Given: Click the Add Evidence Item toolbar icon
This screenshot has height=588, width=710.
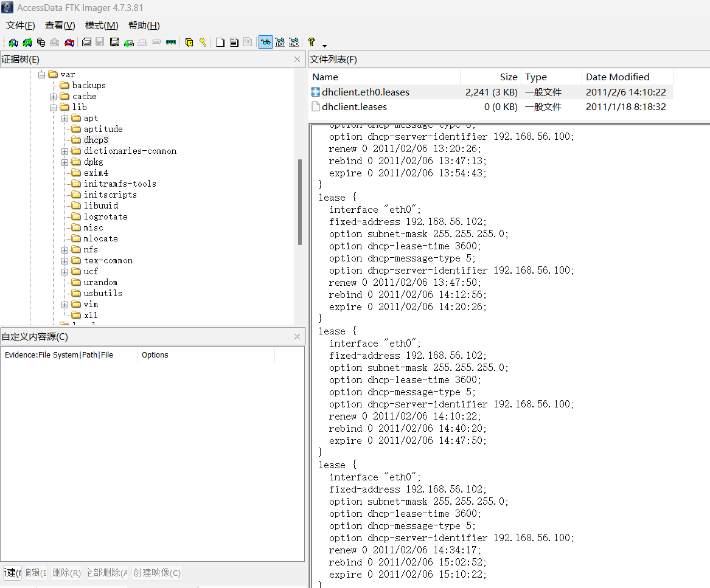Looking at the screenshot, I should click(x=13, y=43).
